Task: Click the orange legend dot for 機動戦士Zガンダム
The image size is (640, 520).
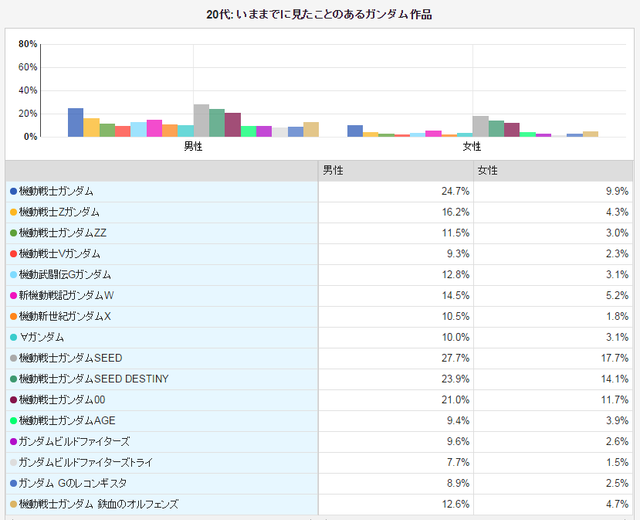Action: (13, 212)
